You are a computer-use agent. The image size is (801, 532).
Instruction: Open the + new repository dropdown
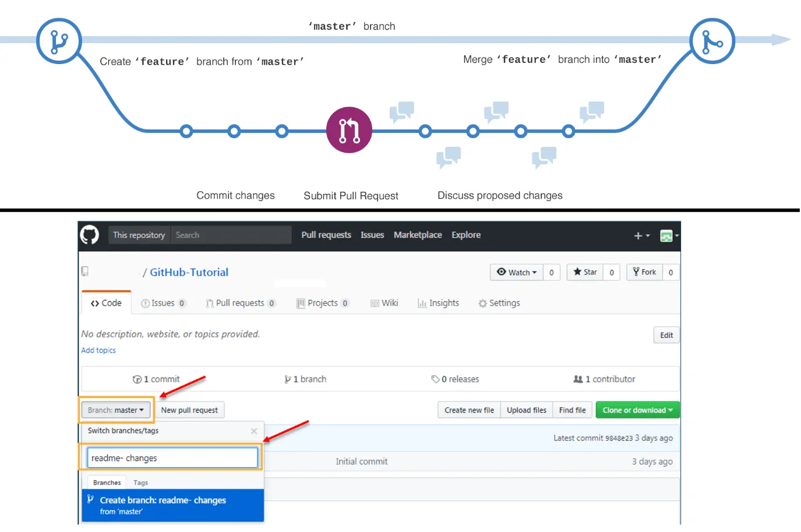pyautogui.click(x=641, y=235)
